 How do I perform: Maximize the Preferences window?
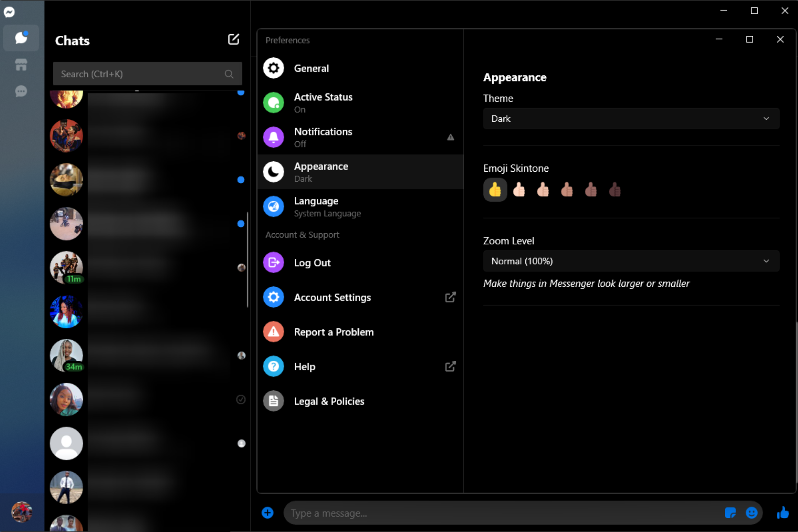(x=750, y=39)
